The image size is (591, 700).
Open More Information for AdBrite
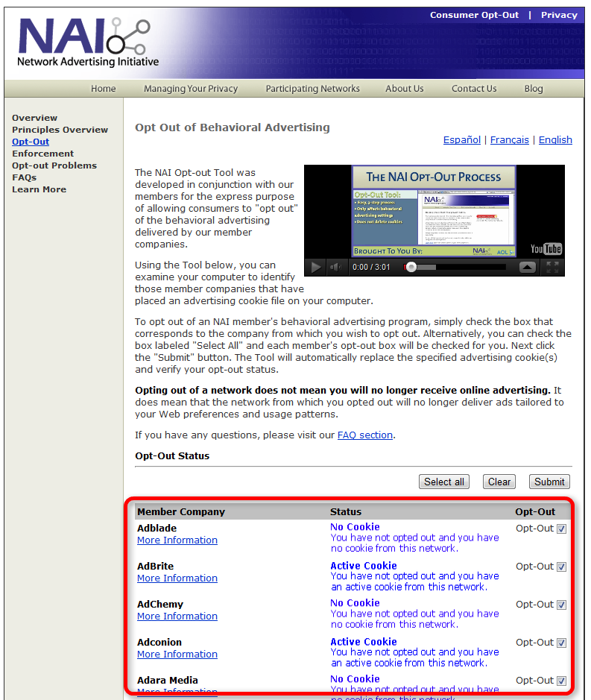tap(177, 578)
